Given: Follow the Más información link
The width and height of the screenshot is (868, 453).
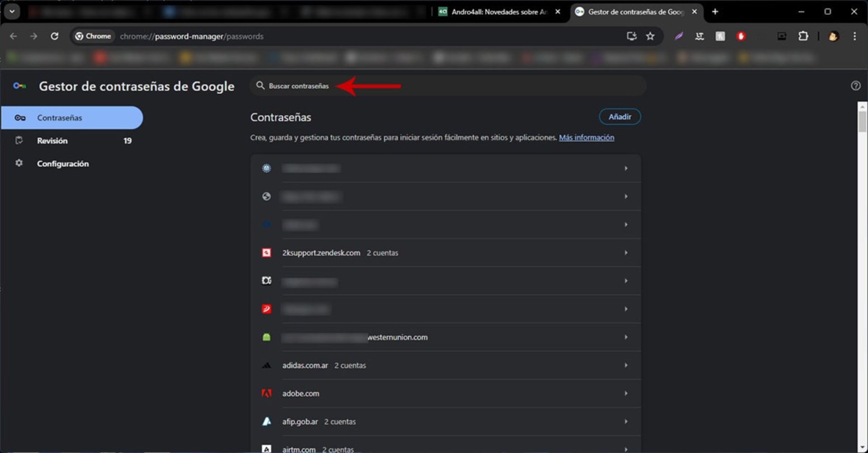Looking at the screenshot, I should click(x=587, y=138).
